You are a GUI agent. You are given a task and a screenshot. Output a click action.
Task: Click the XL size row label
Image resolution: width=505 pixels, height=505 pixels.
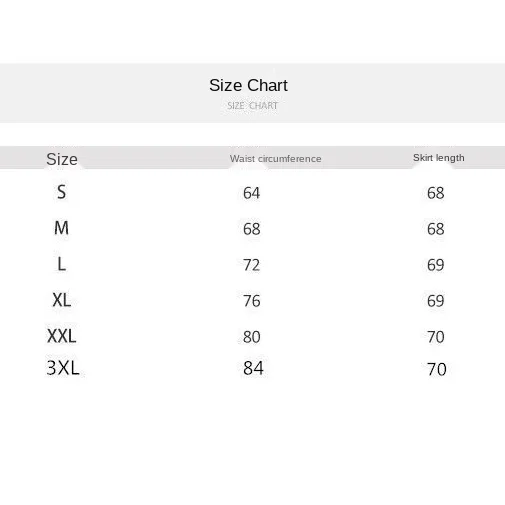[x=62, y=300]
